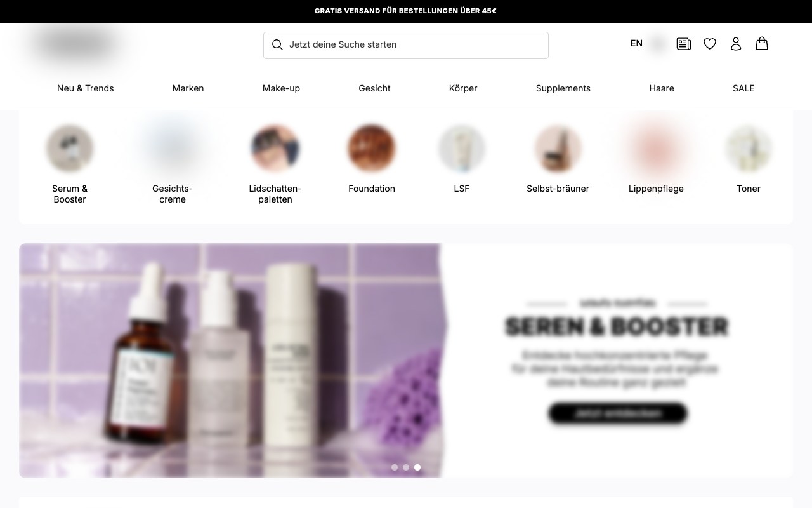Open the Körper menu
Screen dimensions: 812x508
(x=463, y=88)
